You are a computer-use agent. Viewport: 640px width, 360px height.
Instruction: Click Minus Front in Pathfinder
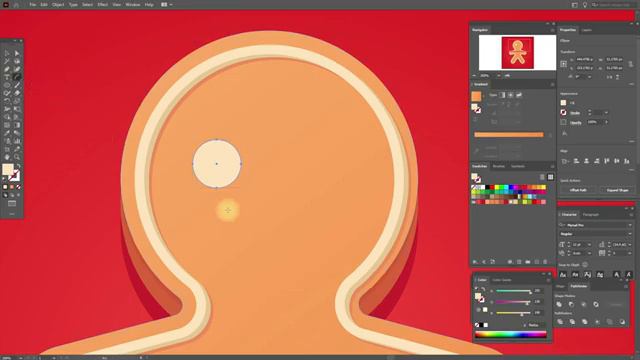tap(571, 304)
